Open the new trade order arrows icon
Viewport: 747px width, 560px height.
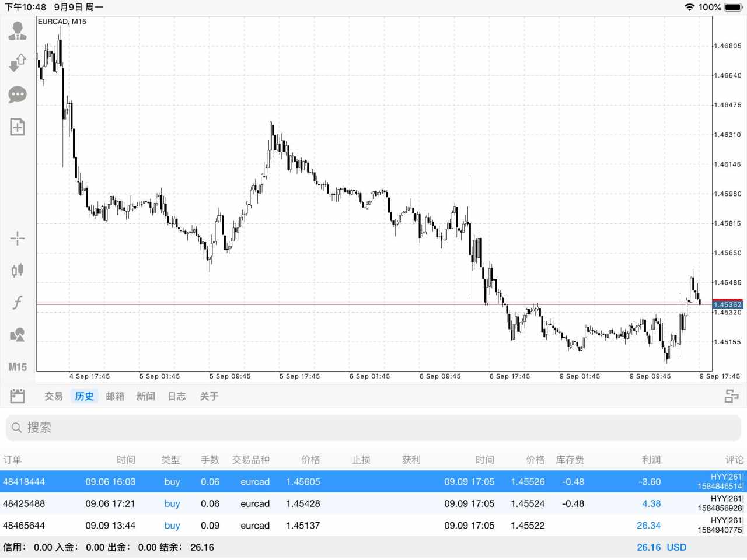tap(18, 62)
